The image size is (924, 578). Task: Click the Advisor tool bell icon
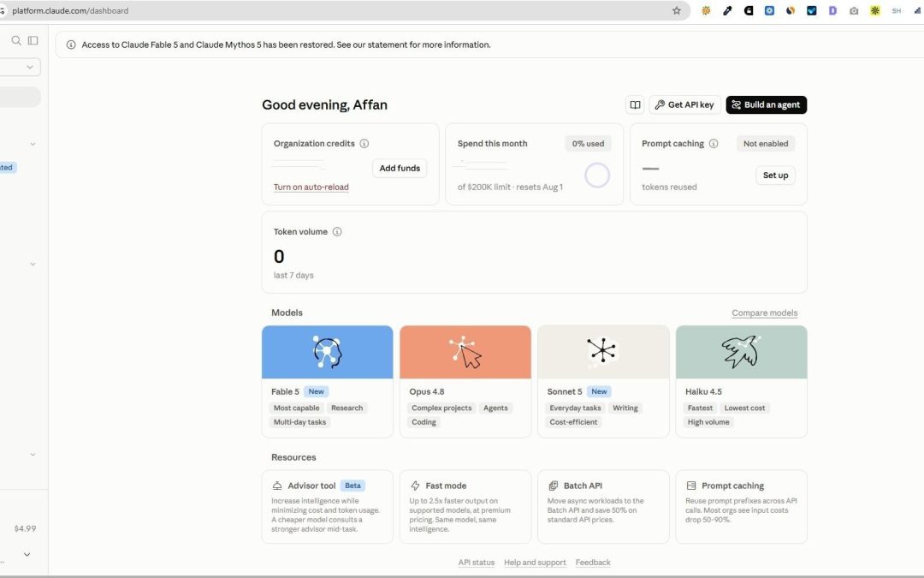pos(277,486)
